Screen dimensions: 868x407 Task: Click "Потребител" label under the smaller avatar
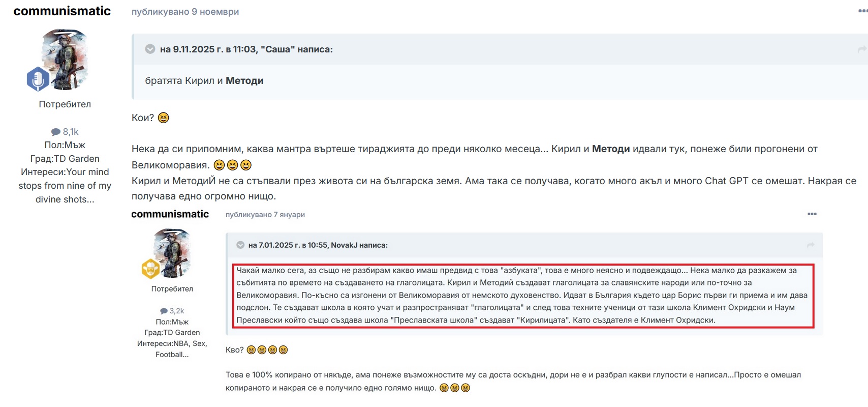[x=172, y=289]
